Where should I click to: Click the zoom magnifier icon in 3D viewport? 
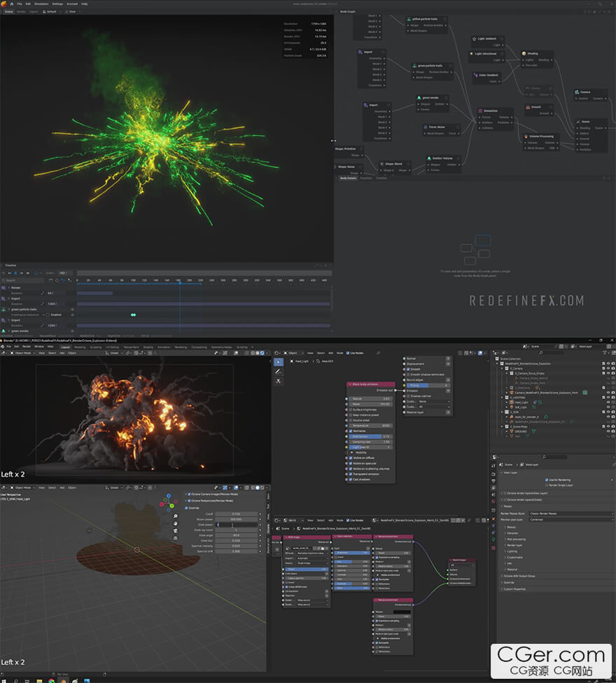pyautogui.click(x=176, y=516)
